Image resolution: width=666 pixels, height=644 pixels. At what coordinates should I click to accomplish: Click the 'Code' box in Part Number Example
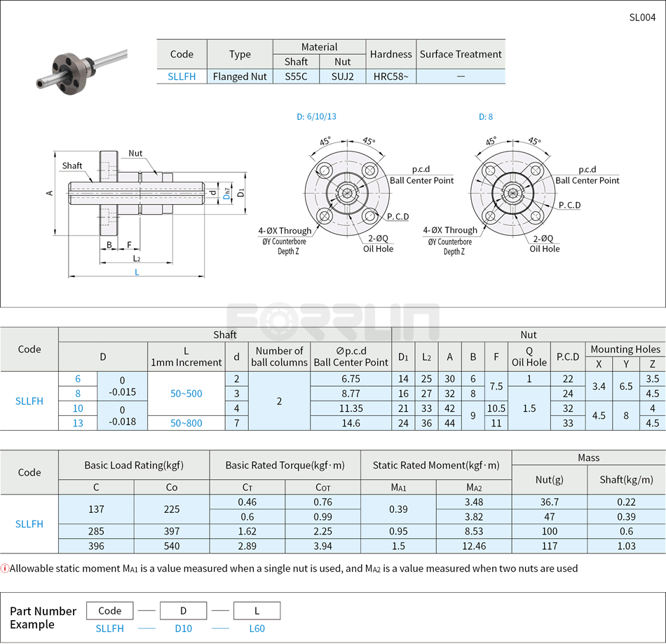coord(109,611)
